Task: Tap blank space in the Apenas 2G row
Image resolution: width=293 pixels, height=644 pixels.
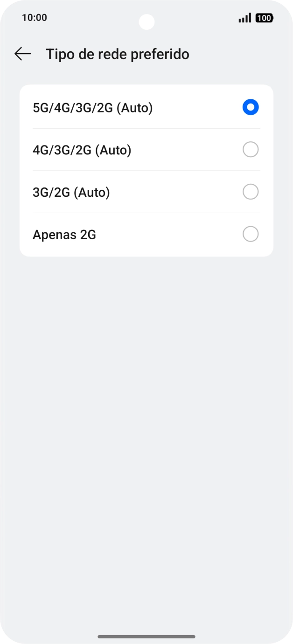Action: (x=168, y=235)
